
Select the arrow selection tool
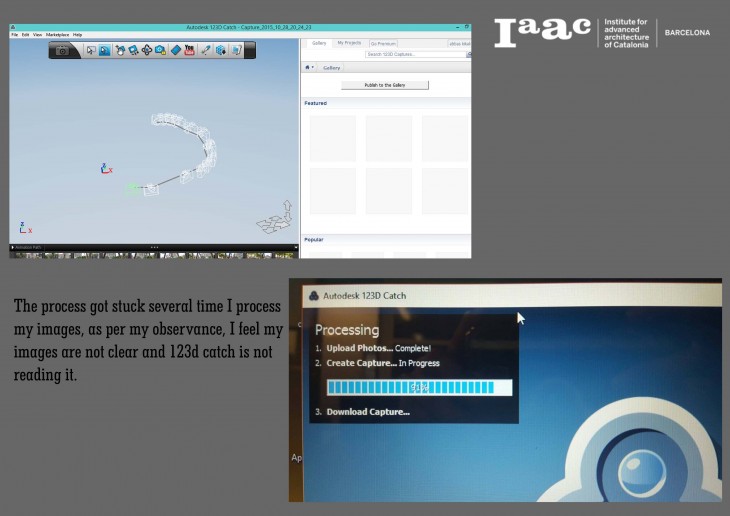(x=90, y=50)
